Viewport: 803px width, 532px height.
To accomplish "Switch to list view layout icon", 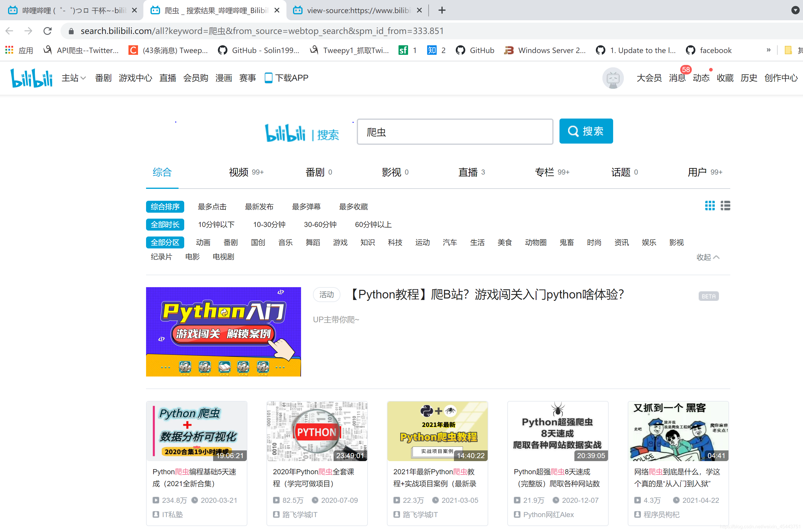I will [726, 206].
